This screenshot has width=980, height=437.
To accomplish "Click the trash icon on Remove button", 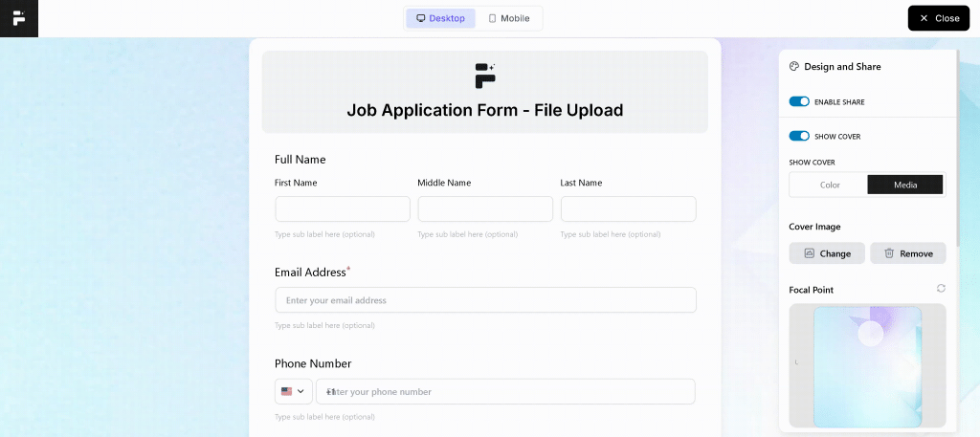I will click(889, 252).
